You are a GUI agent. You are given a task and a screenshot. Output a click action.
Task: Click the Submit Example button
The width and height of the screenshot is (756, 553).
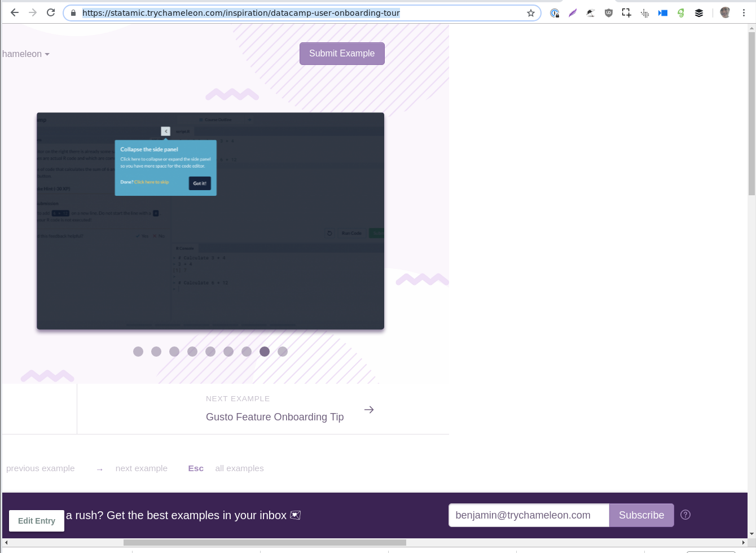click(342, 54)
